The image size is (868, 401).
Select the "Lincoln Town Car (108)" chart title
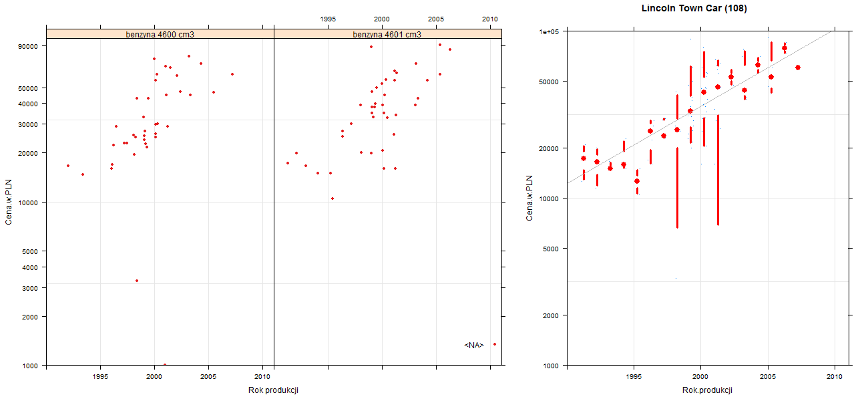[694, 9]
